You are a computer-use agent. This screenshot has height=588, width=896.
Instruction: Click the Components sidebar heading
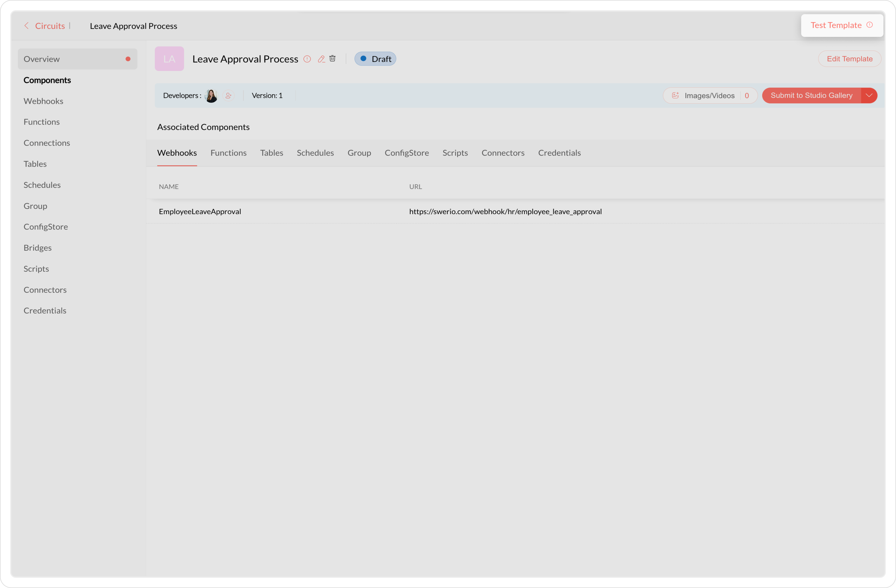tap(47, 80)
